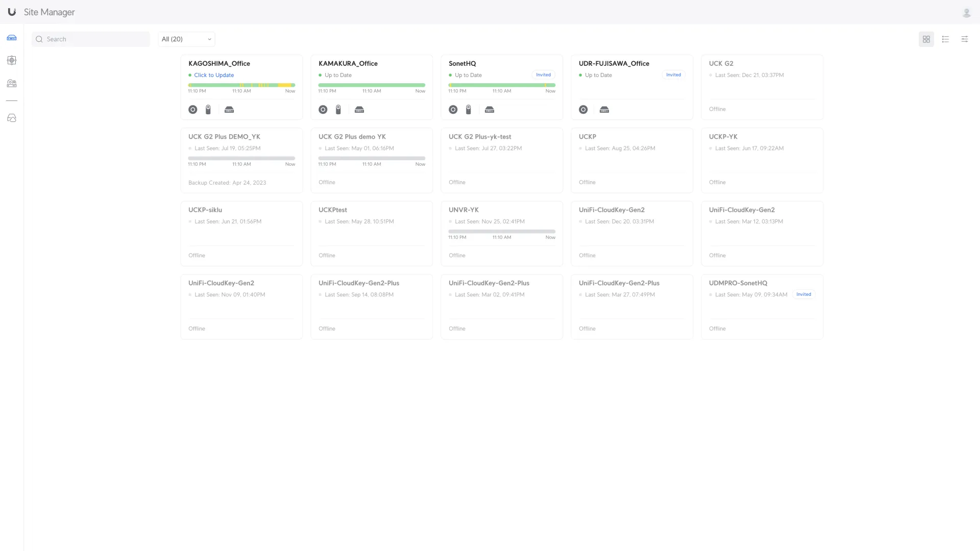Switch to list view

[x=945, y=39]
